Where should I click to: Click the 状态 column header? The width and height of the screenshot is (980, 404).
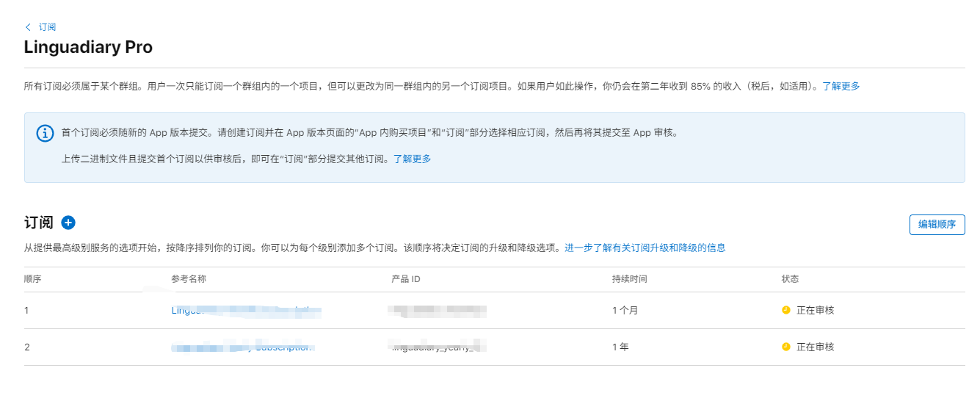point(790,279)
